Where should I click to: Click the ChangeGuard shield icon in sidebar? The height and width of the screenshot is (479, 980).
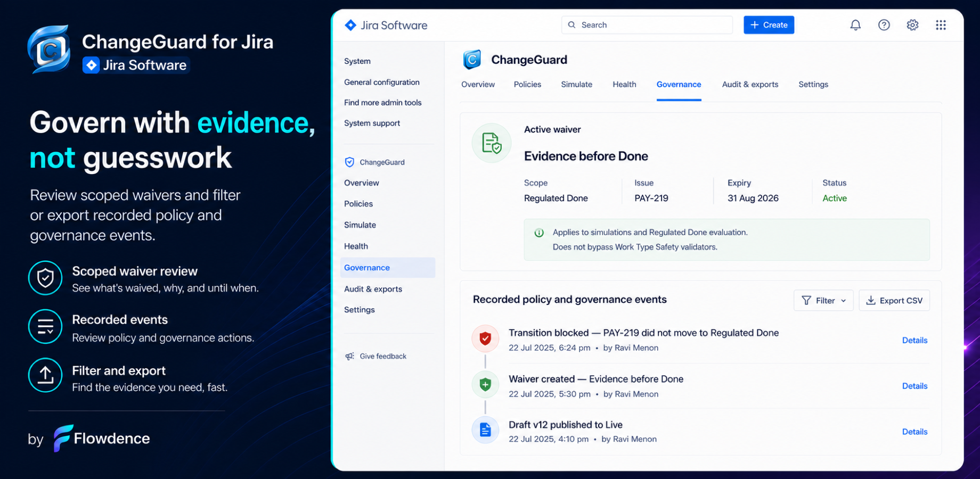[x=349, y=162]
